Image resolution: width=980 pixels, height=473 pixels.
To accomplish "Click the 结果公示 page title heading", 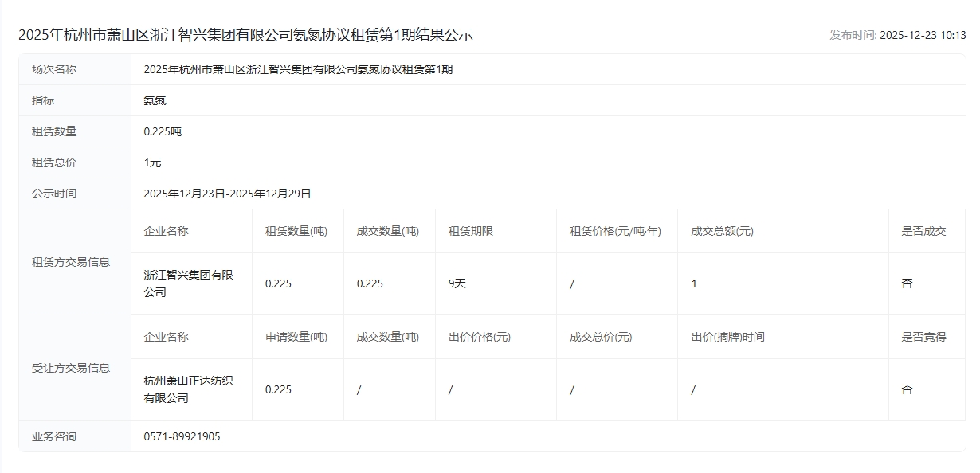I will click(245, 35).
